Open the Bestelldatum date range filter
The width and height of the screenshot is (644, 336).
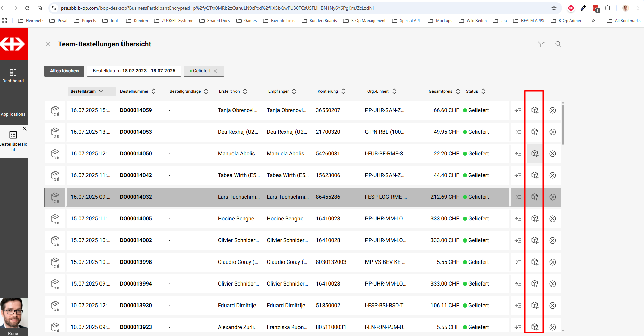[134, 71]
